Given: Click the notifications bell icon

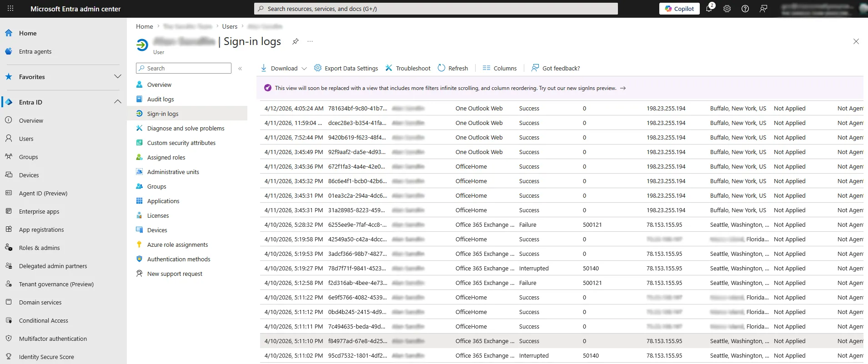Looking at the screenshot, I should click(709, 9).
